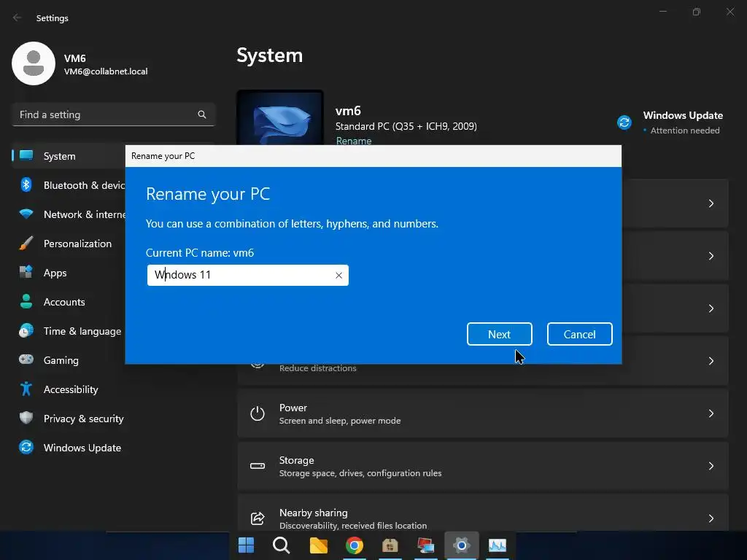Expand the Reduce distractions row chevron
This screenshot has height=560, width=747.
click(711, 361)
